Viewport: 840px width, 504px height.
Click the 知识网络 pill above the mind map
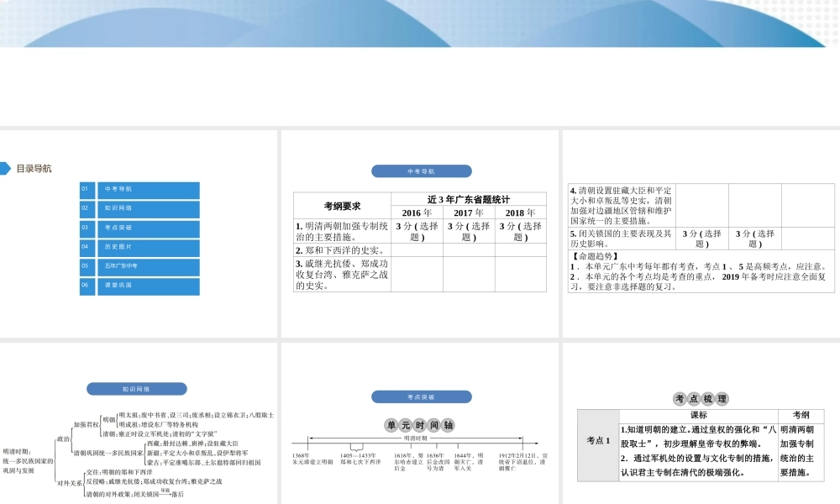click(137, 389)
